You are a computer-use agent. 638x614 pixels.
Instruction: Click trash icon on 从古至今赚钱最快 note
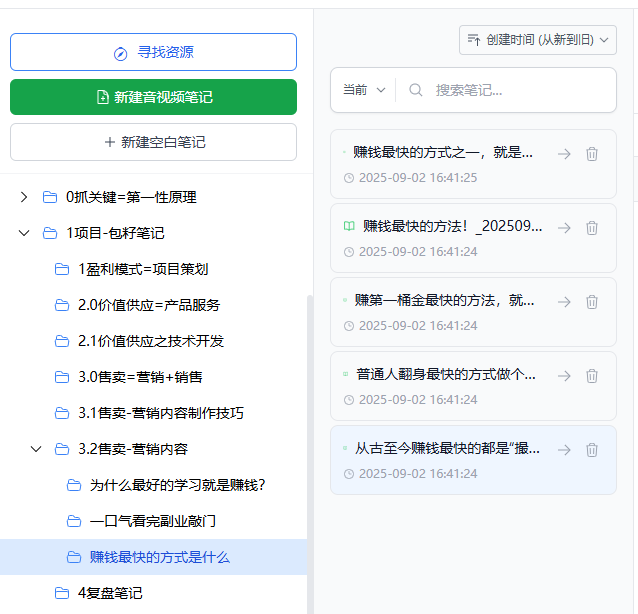592,450
